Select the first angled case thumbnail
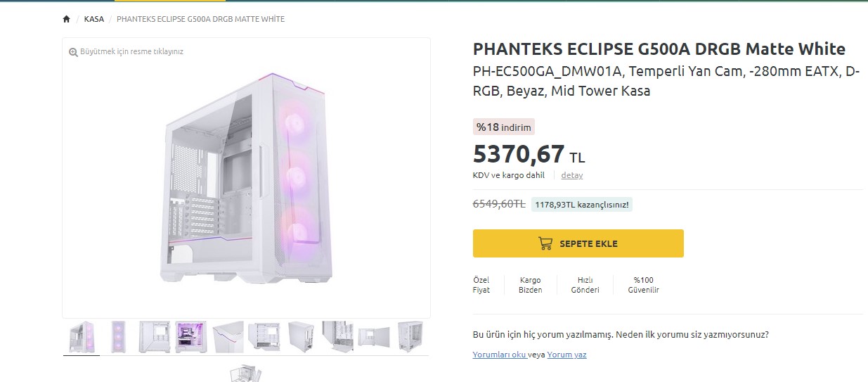This screenshot has width=868, height=382. pos(82,337)
